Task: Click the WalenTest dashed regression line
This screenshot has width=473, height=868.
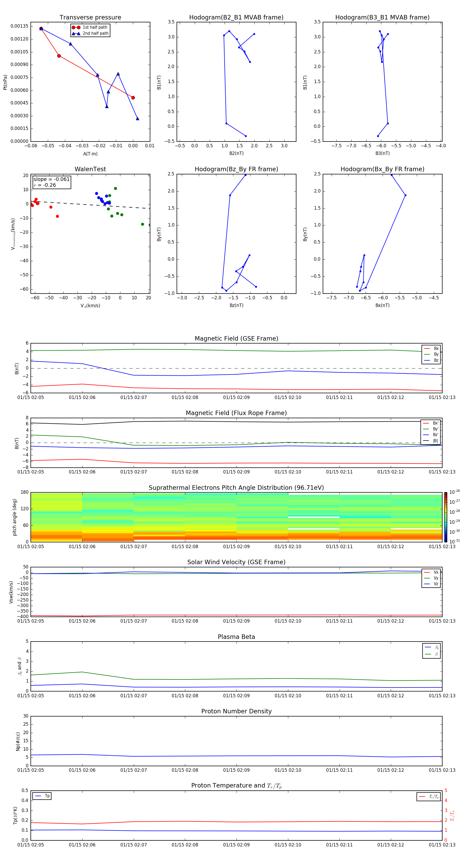Action: (x=90, y=205)
